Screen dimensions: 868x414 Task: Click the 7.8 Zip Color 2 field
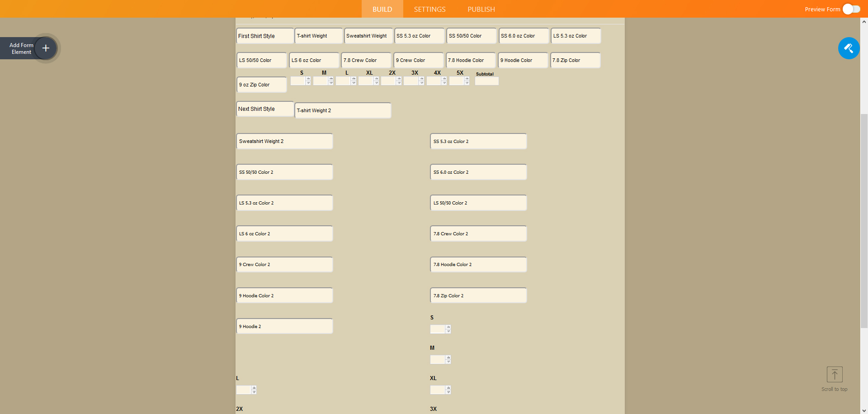(x=478, y=295)
